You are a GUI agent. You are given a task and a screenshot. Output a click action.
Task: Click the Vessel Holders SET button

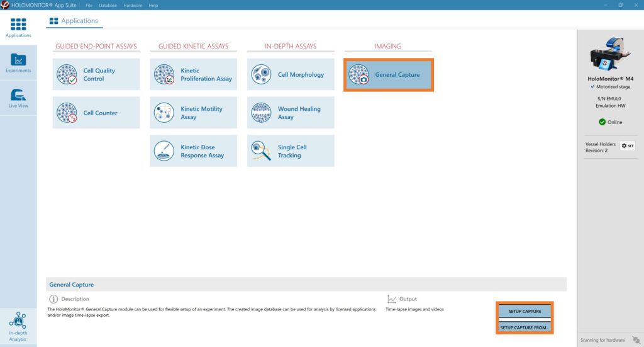[x=628, y=146]
